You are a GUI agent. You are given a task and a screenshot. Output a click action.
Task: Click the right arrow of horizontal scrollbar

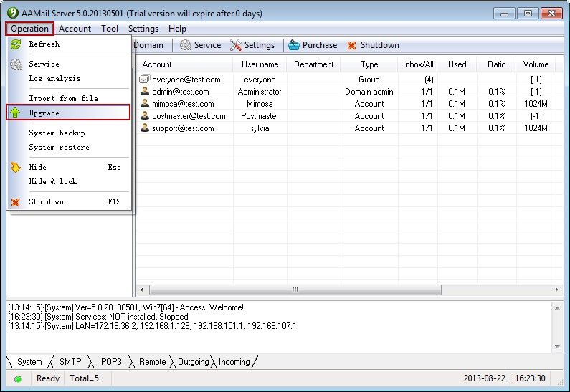(x=556, y=290)
